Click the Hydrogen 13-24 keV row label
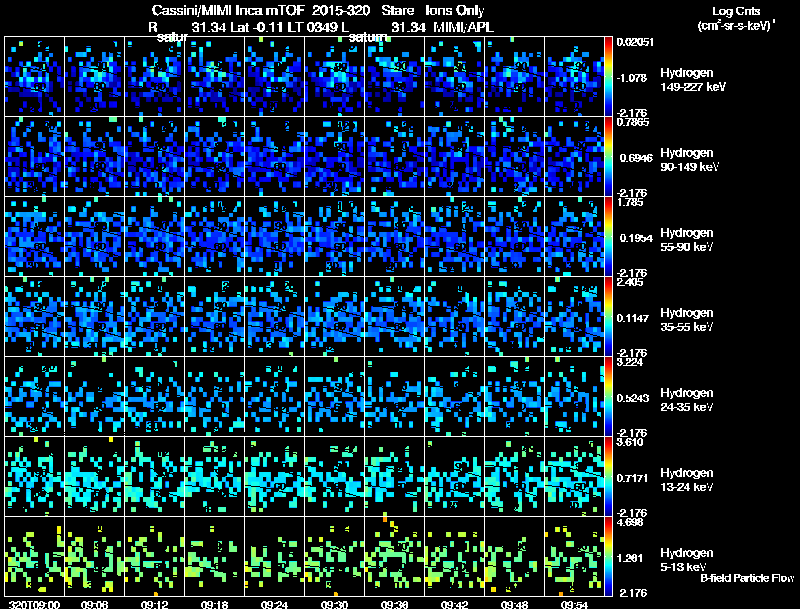The height and width of the screenshot is (609, 800). tap(687, 480)
